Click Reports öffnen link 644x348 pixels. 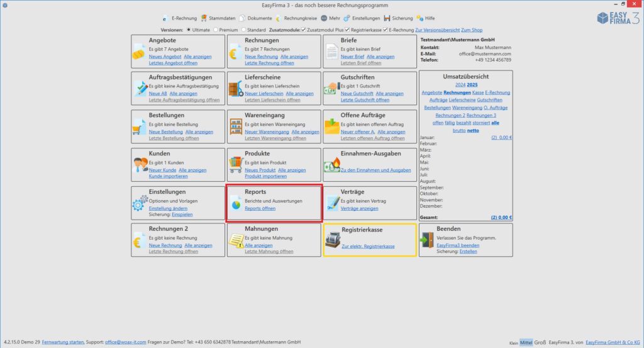[260, 208]
